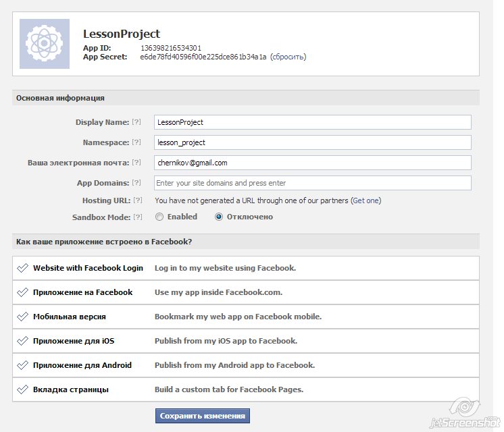
Task: Click 'Build a custom tab for Facebook Pages.' text
Action: coord(229,389)
